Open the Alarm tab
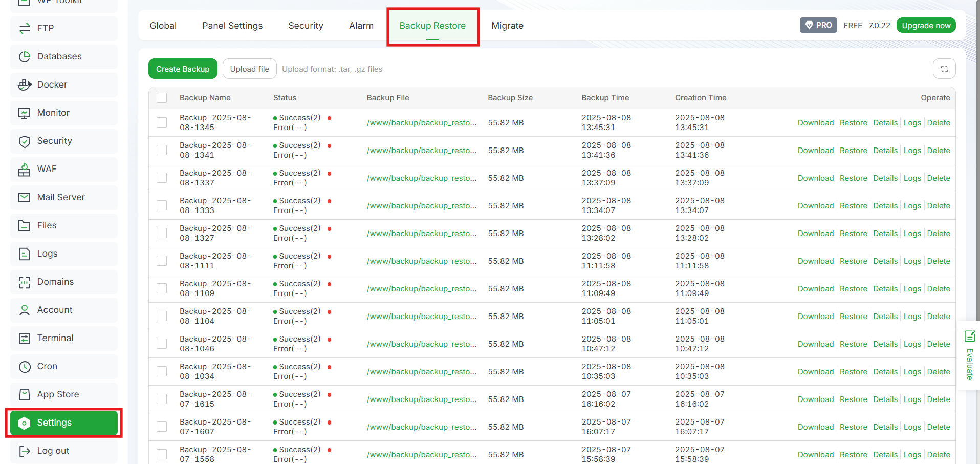Screen dimensions: 980x464 pos(361,25)
